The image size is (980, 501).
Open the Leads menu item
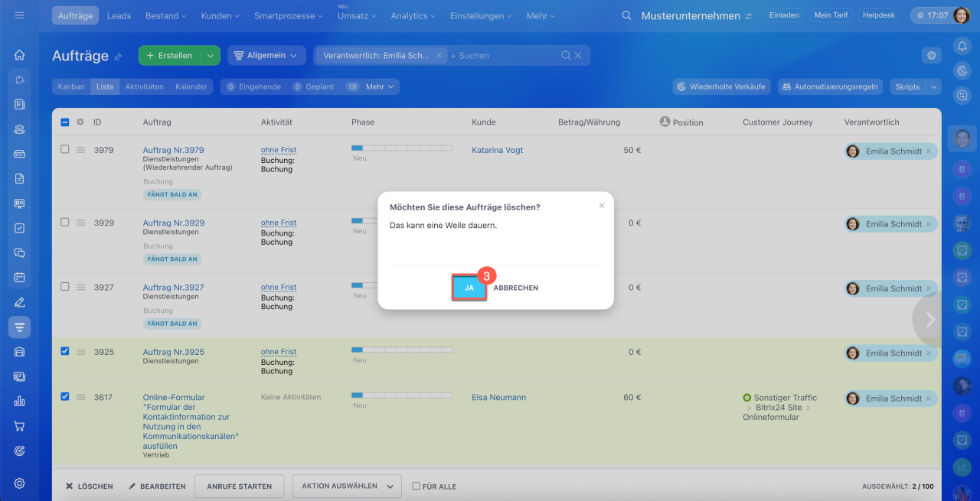coord(119,16)
